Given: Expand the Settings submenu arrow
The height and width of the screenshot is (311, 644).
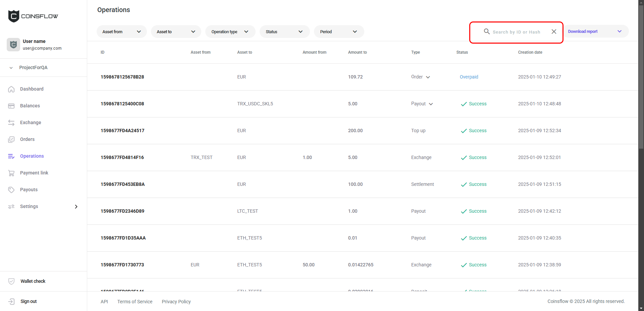Looking at the screenshot, I should pos(76,207).
